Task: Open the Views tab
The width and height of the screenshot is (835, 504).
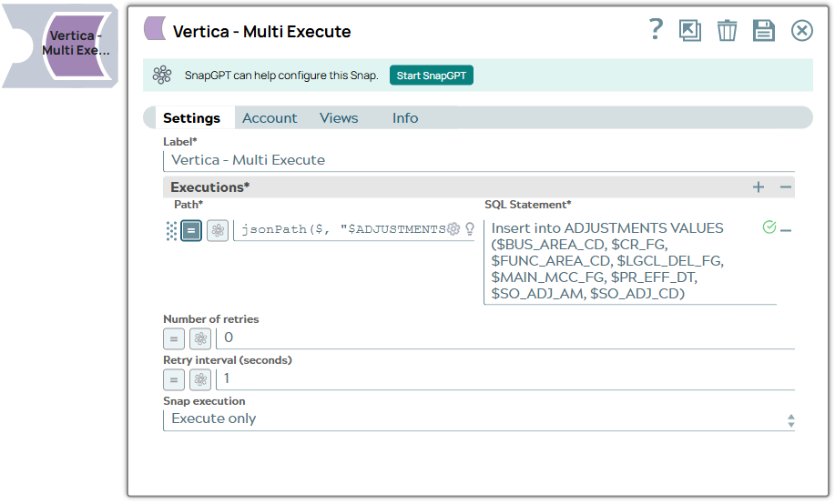Action: tap(339, 118)
